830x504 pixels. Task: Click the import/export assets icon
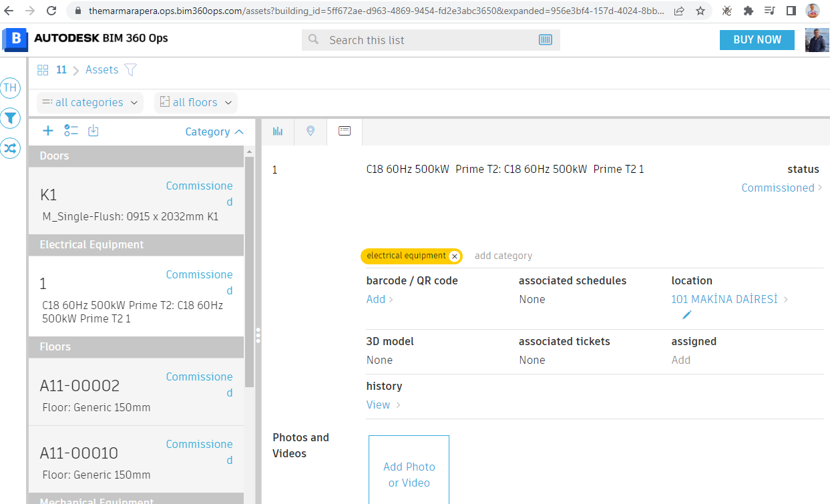(x=93, y=131)
